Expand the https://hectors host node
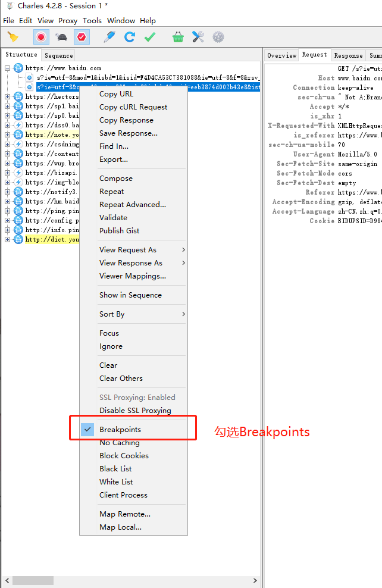382x588 pixels. 7,97
